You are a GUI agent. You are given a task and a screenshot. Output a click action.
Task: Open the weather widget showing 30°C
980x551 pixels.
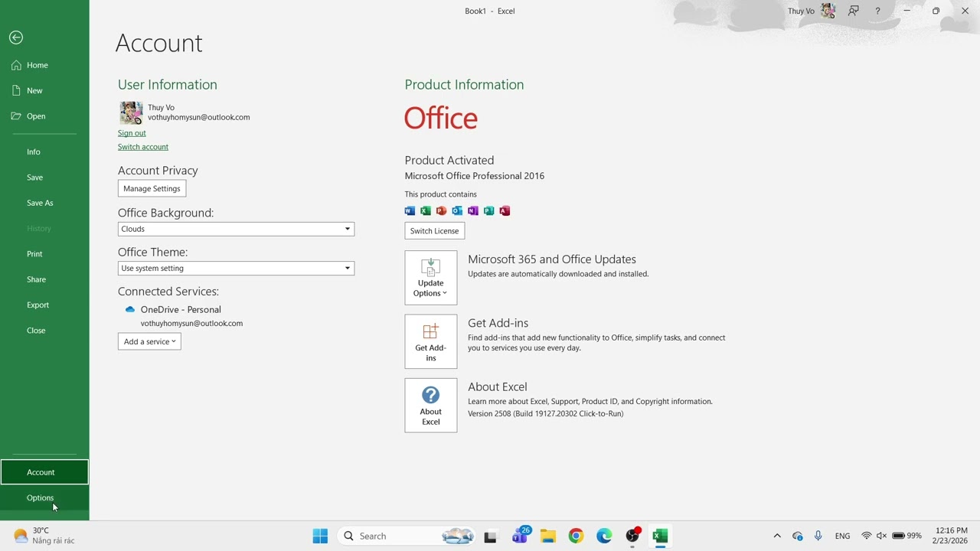point(44,536)
